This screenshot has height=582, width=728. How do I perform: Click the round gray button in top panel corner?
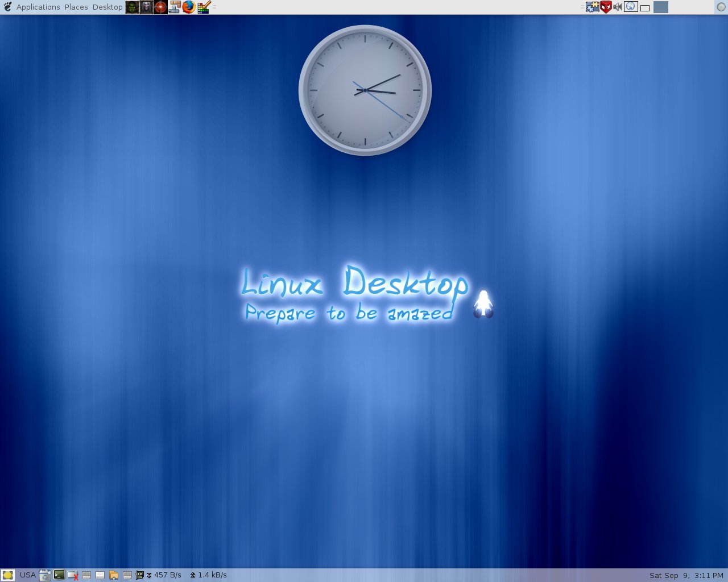[721, 7]
